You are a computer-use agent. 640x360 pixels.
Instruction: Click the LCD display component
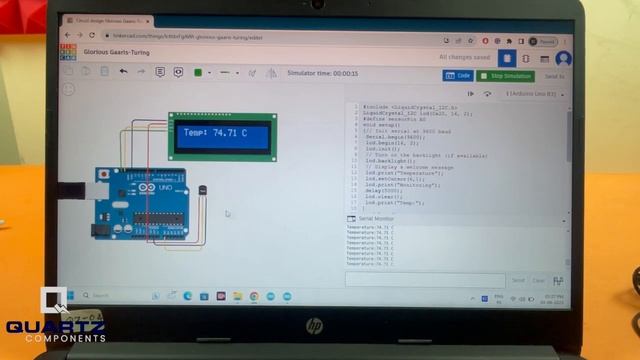222,137
